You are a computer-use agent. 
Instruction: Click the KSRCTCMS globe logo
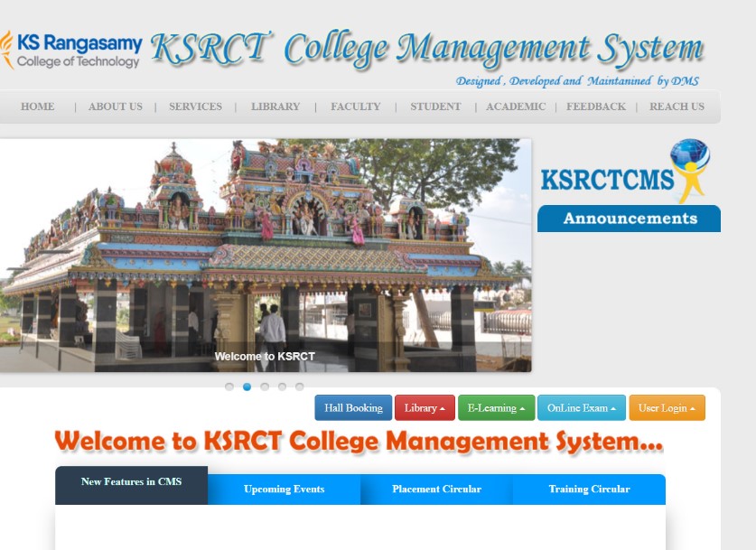click(625, 171)
